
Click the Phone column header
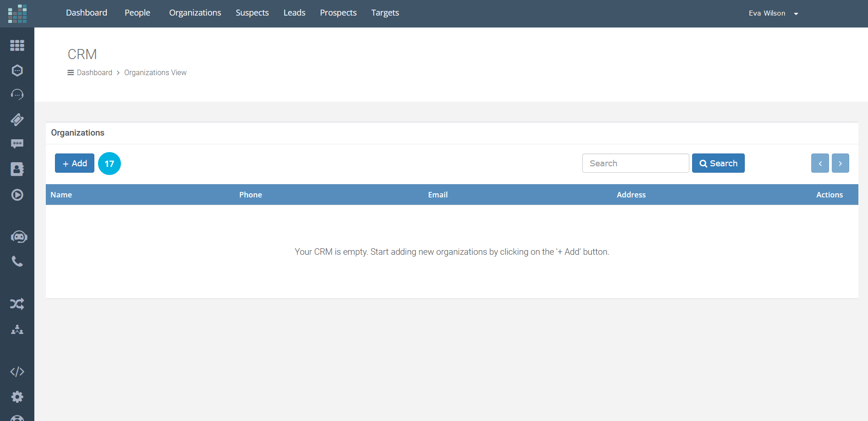(251, 195)
